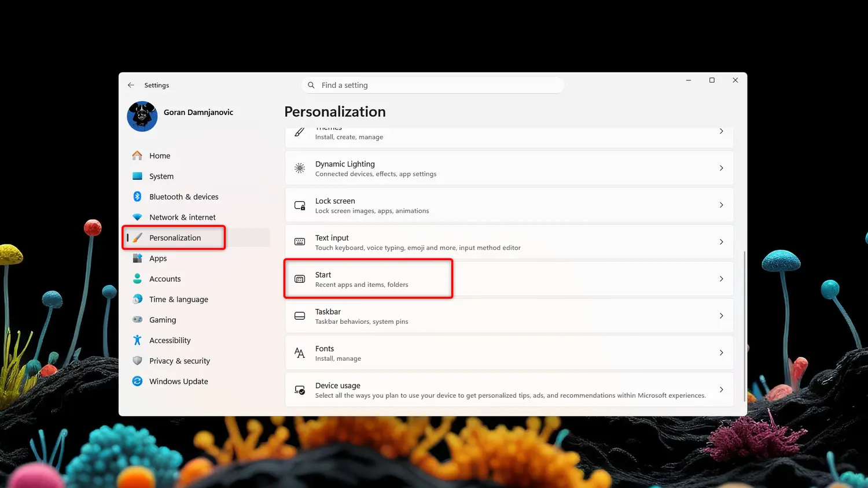Click the Time & language globe icon
Viewport: 868px width, 488px height.
coord(137,300)
